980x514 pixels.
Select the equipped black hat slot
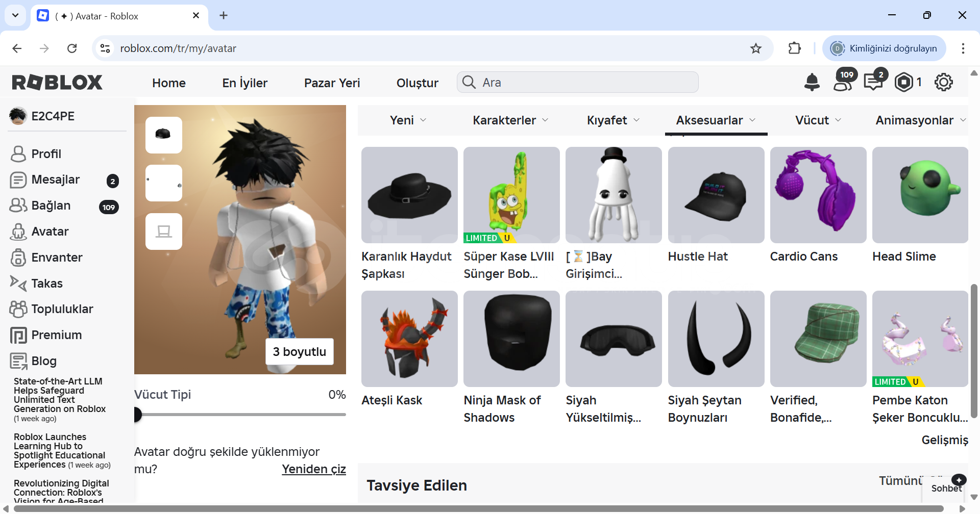coord(164,135)
